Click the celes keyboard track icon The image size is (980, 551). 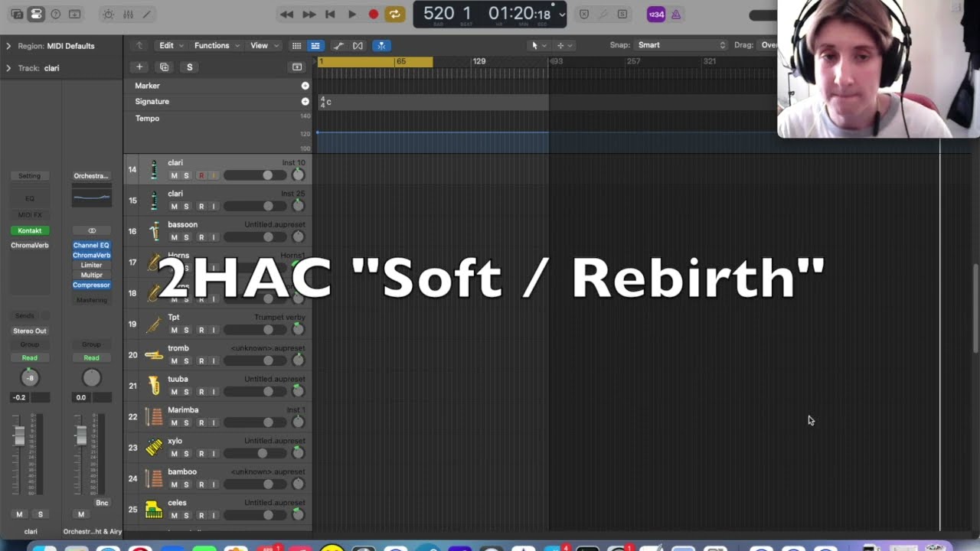click(x=154, y=510)
